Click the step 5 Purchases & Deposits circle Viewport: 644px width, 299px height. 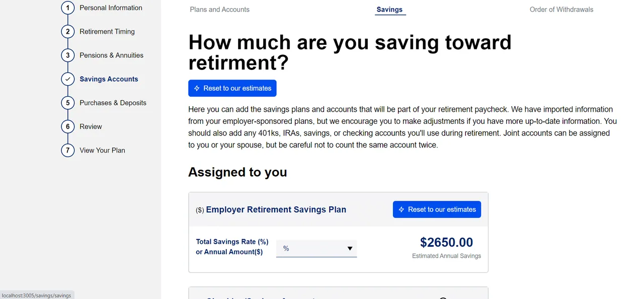pyautogui.click(x=67, y=103)
